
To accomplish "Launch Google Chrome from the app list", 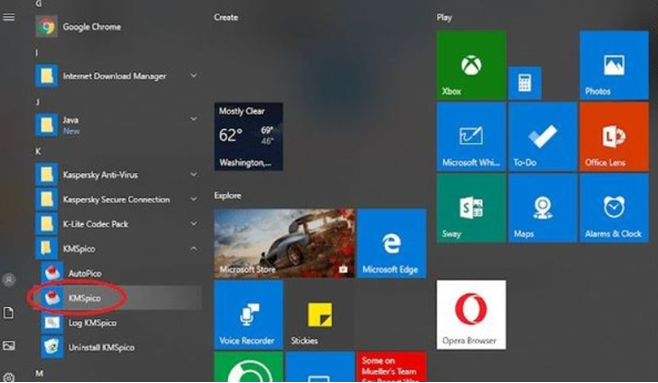I will click(x=118, y=27).
